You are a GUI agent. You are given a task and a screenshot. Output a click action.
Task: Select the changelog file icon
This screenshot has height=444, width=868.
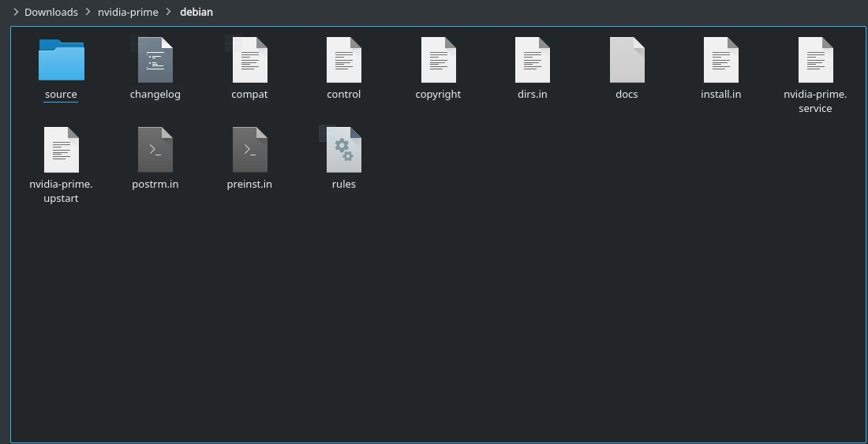click(155, 60)
